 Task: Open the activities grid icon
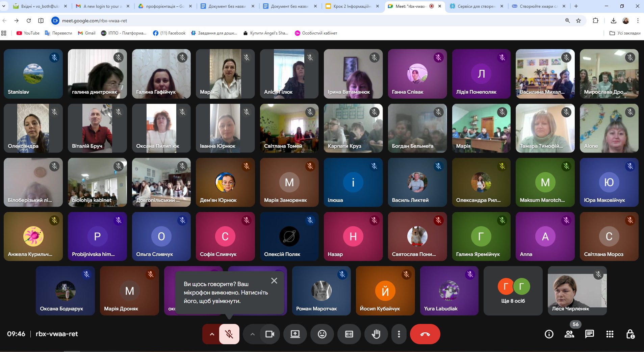pyautogui.click(x=610, y=334)
